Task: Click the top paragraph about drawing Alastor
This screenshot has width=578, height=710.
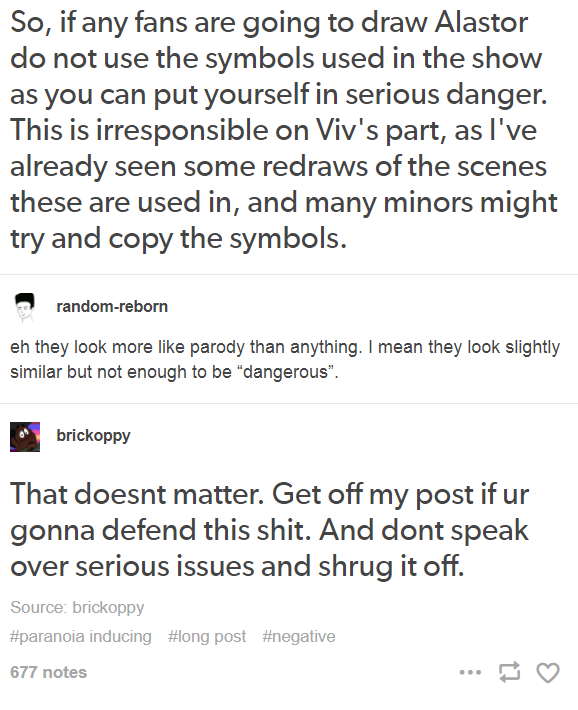Action: (x=284, y=130)
